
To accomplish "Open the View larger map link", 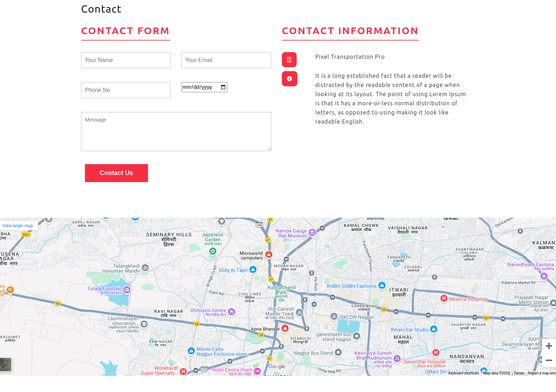I will click(18, 226).
